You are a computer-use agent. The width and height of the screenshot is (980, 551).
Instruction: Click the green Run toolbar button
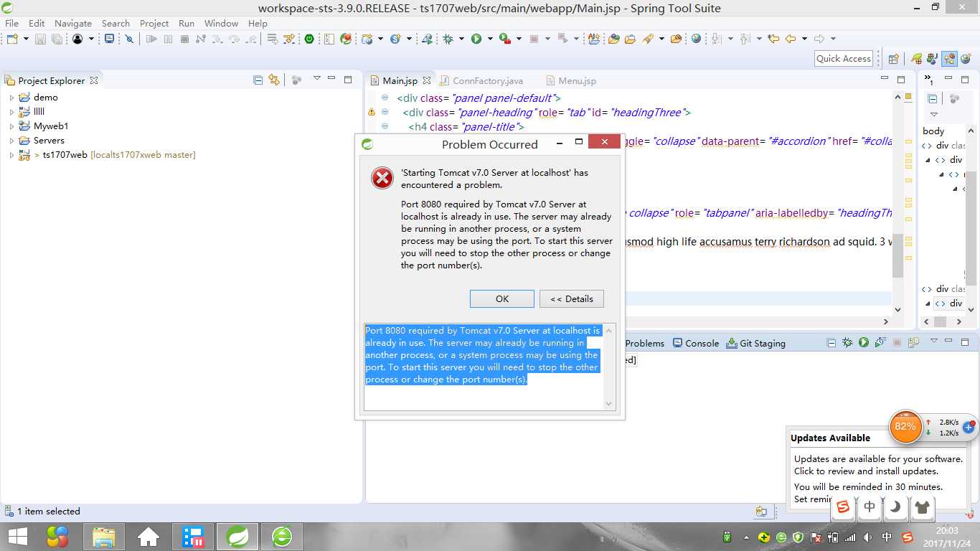[x=476, y=39]
